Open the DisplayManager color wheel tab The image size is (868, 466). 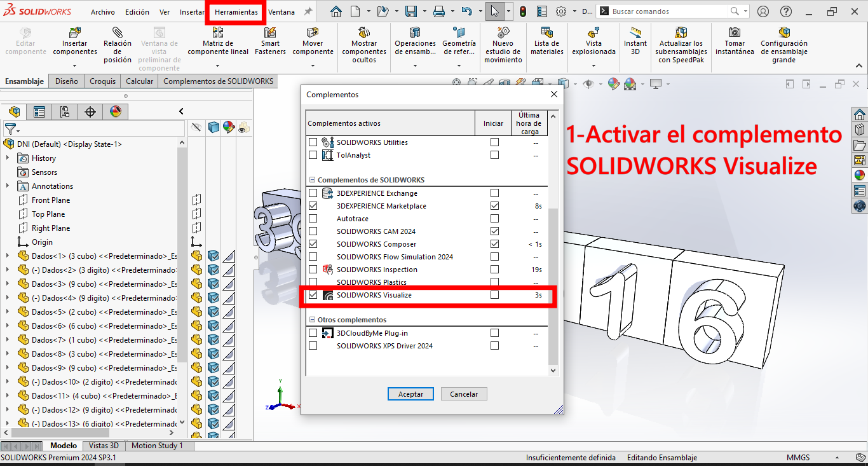(x=115, y=112)
